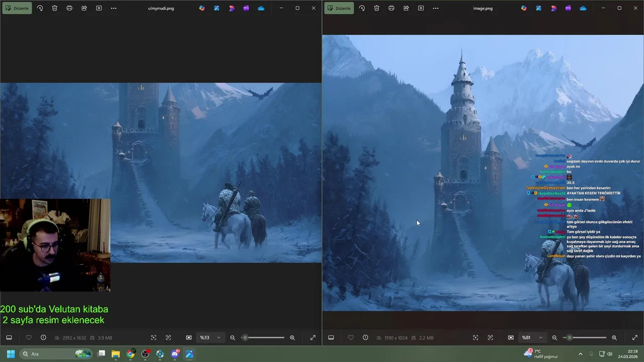Click the 1190 x 1024 dimensions text
Image resolution: width=644 pixels, height=362 pixels.
396,338
